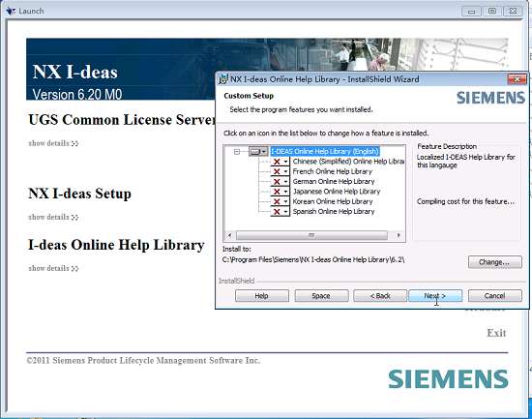532x419 pixels.
Task: Show details under NX I-deas Setup
Action: [53, 218]
